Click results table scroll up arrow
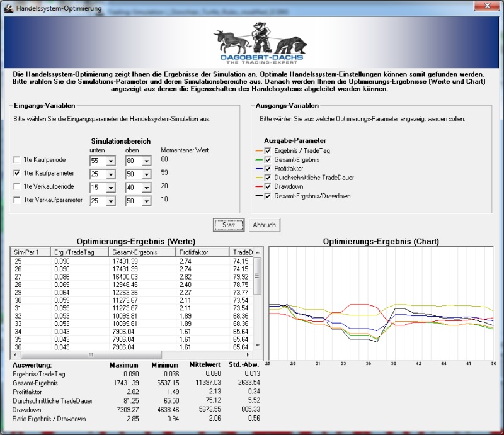 pyautogui.click(x=258, y=252)
